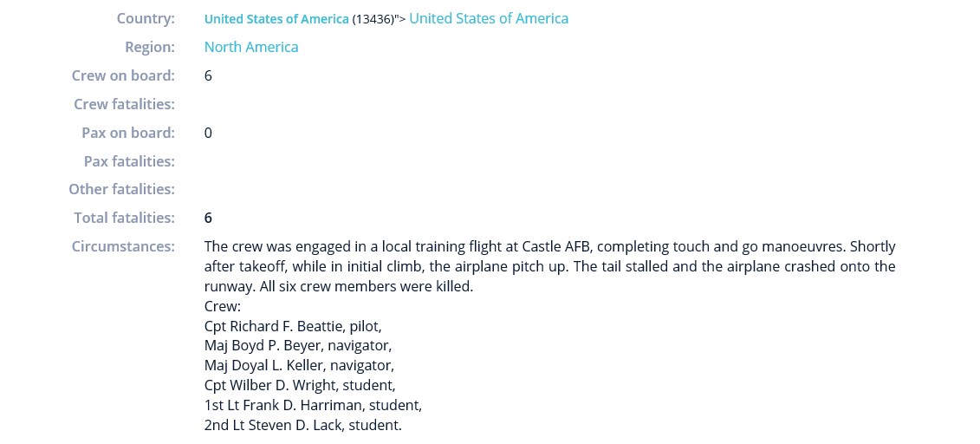Click the Crew fatalities label

(x=125, y=104)
